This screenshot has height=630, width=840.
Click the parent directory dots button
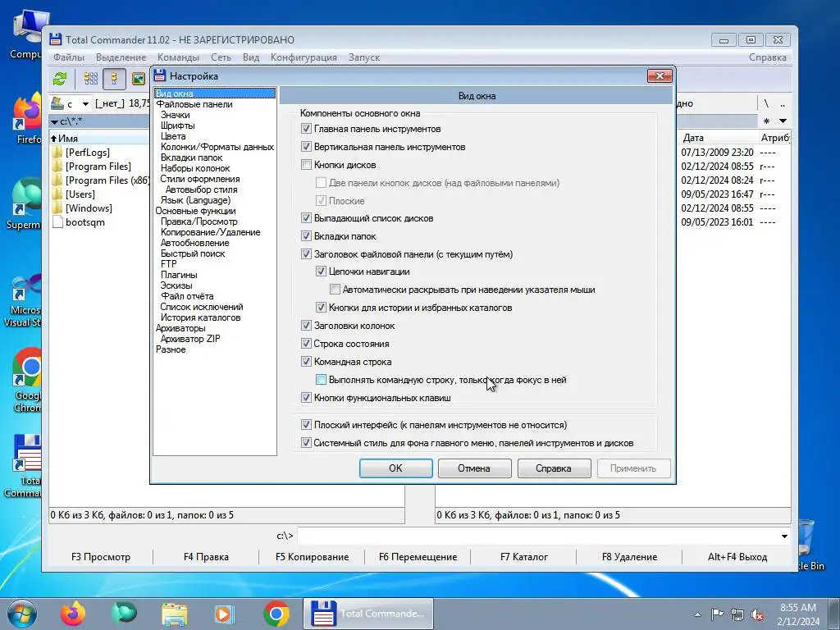click(x=783, y=103)
